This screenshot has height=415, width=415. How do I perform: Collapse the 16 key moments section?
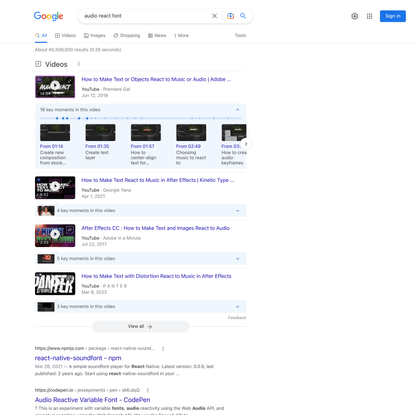coord(237,110)
